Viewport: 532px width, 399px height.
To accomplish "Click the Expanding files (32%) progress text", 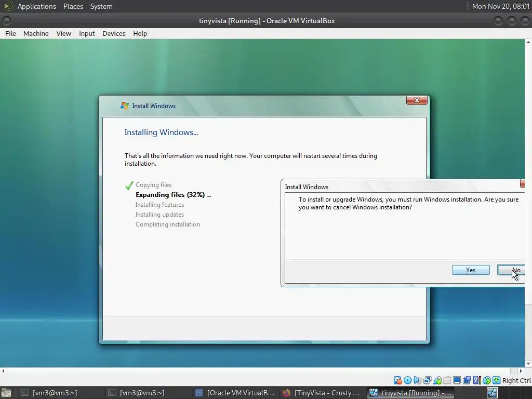I will pyautogui.click(x=173, y=195).
